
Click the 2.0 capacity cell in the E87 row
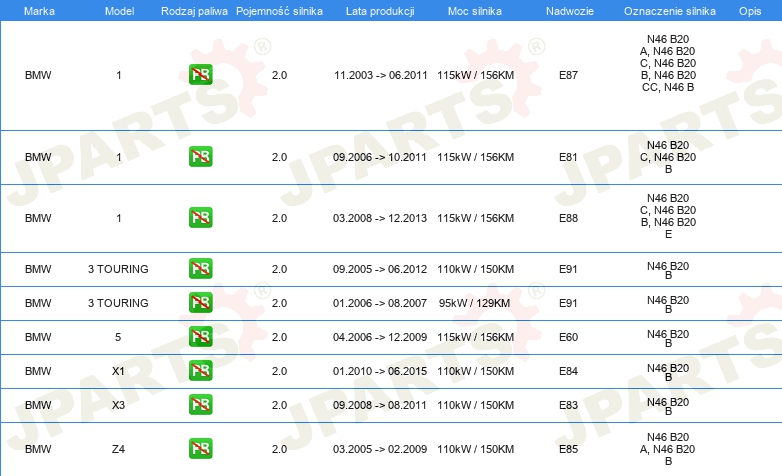(279, 75)
